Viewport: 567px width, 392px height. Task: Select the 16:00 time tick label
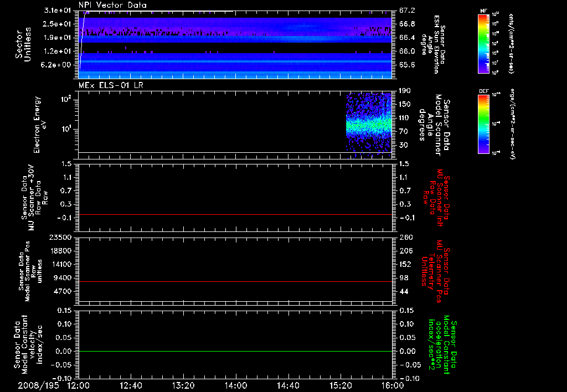393,385
